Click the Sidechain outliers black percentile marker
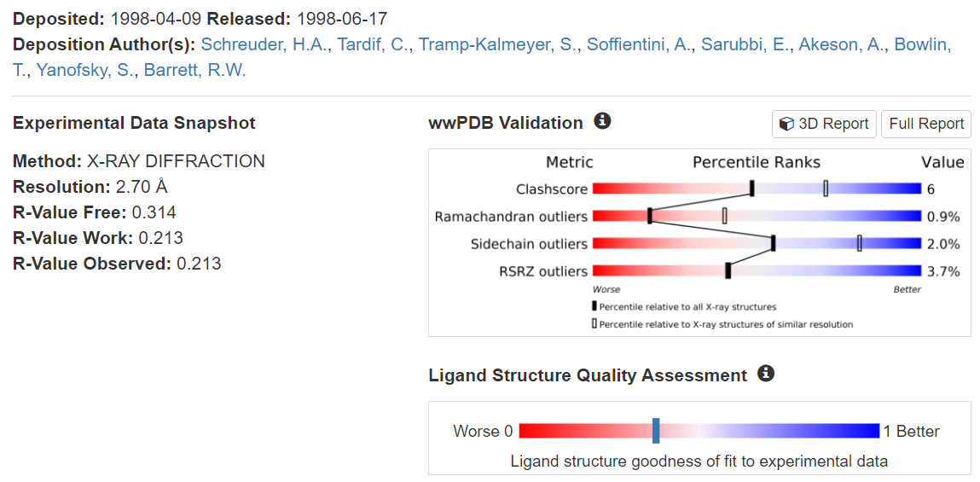Screen dimensions: 980x482 (773, 243)
